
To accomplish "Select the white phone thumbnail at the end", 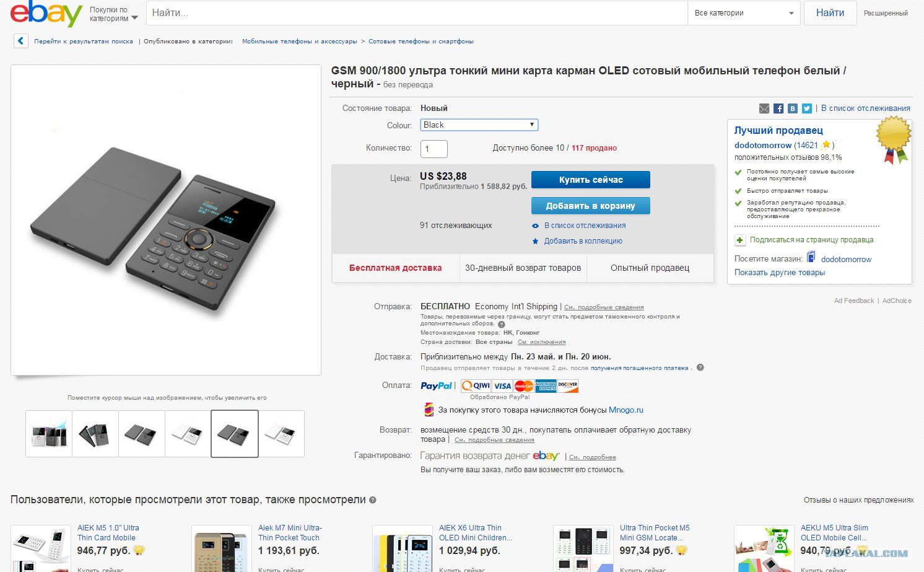I will point(281,434).
